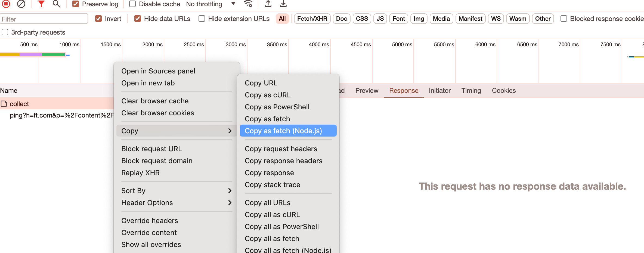Choose Override content

click(177, 233)
